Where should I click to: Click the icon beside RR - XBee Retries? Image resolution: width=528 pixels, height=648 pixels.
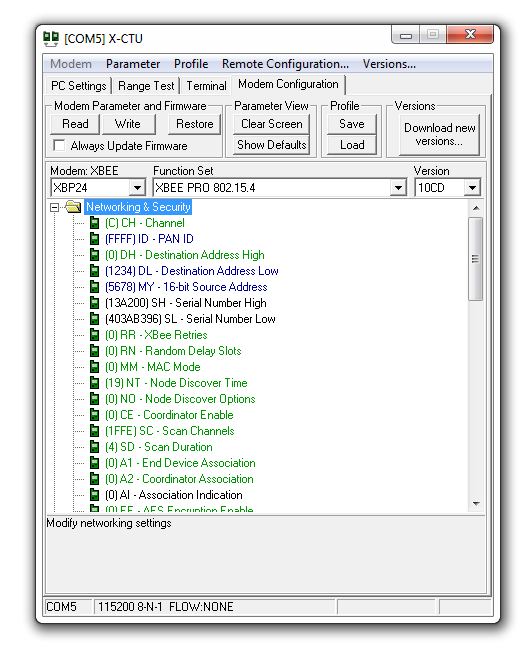click(95, 335)
